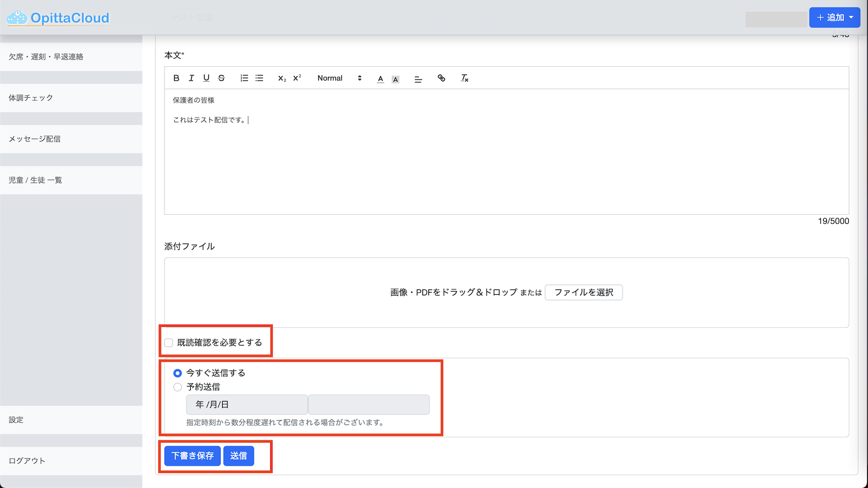Screen dimensions: 868x488
Task: Insert a hyperlink with the link icon
Action: click(441, 78)
